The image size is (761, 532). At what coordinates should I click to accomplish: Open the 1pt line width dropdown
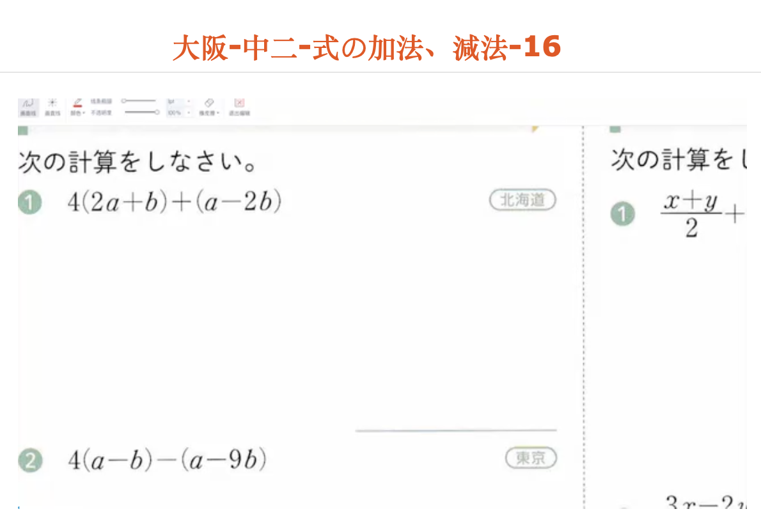click(190, 100)
